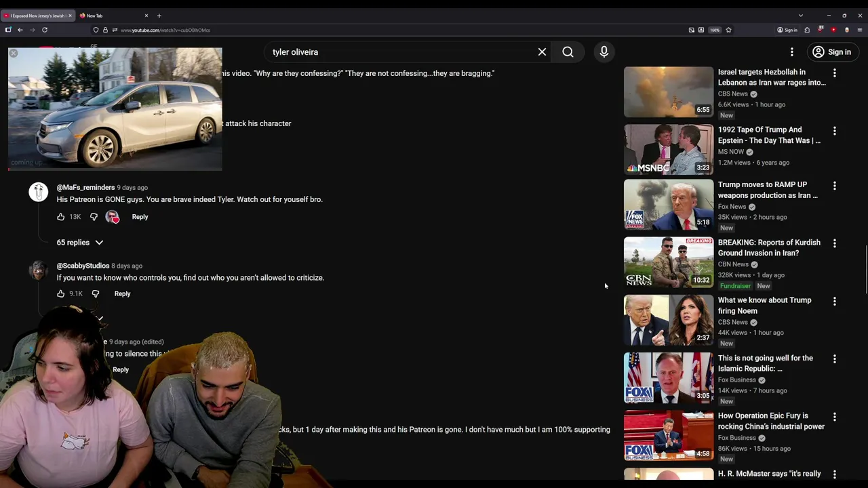This screenshot has height=488, width=868.
Task: Dislike the ScabbyStudios comment
Action: coord(96,293)
